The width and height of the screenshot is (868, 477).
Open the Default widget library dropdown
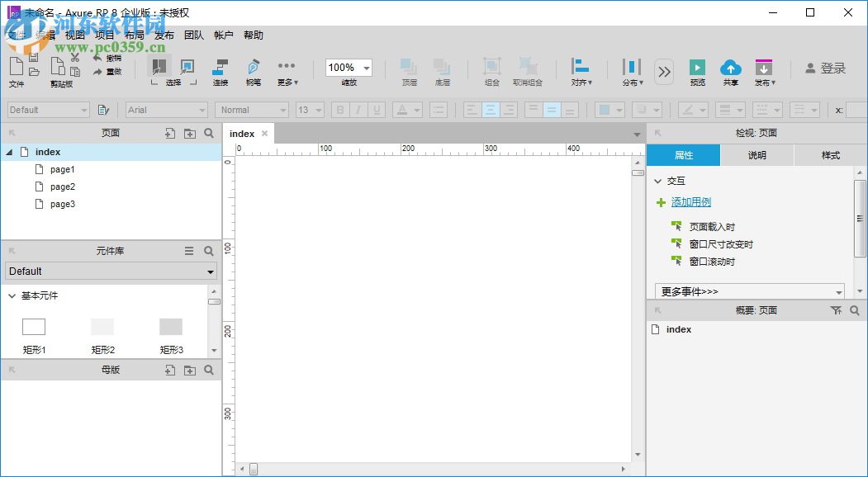coord(110,271)
